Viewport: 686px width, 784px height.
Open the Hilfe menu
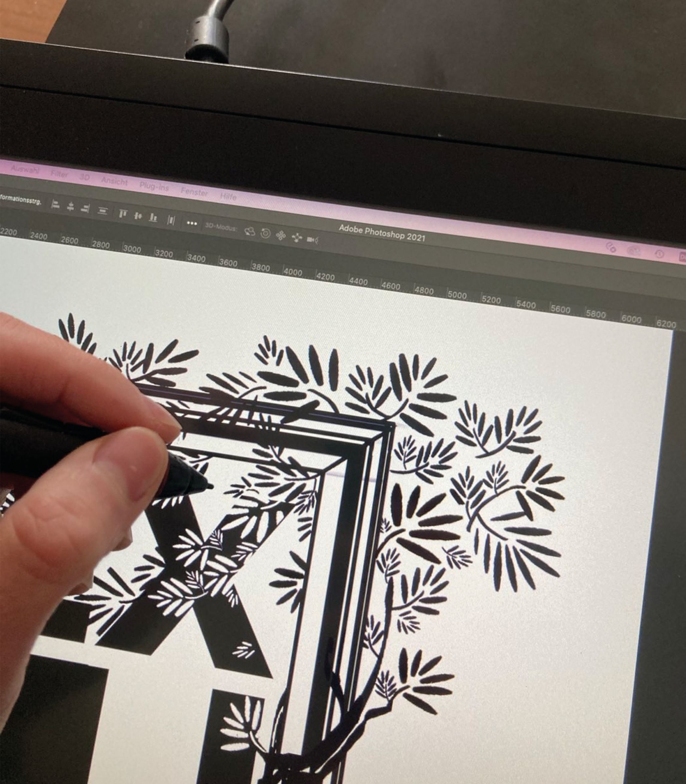(228, 197)
